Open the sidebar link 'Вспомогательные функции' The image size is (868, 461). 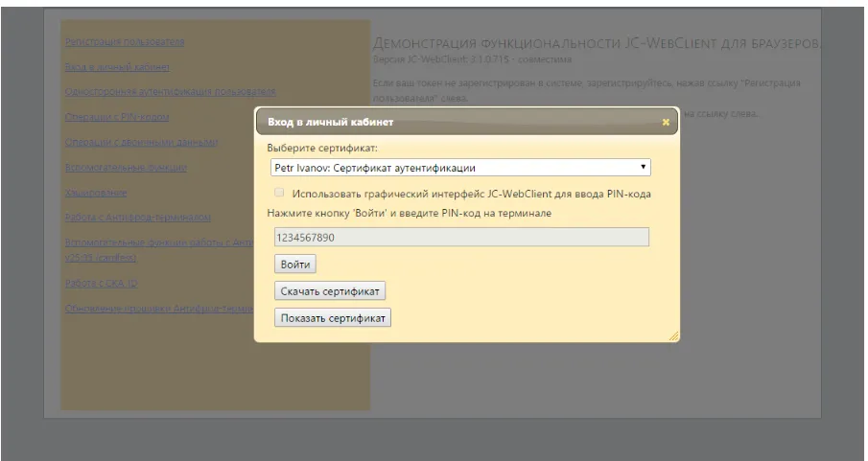126,167
